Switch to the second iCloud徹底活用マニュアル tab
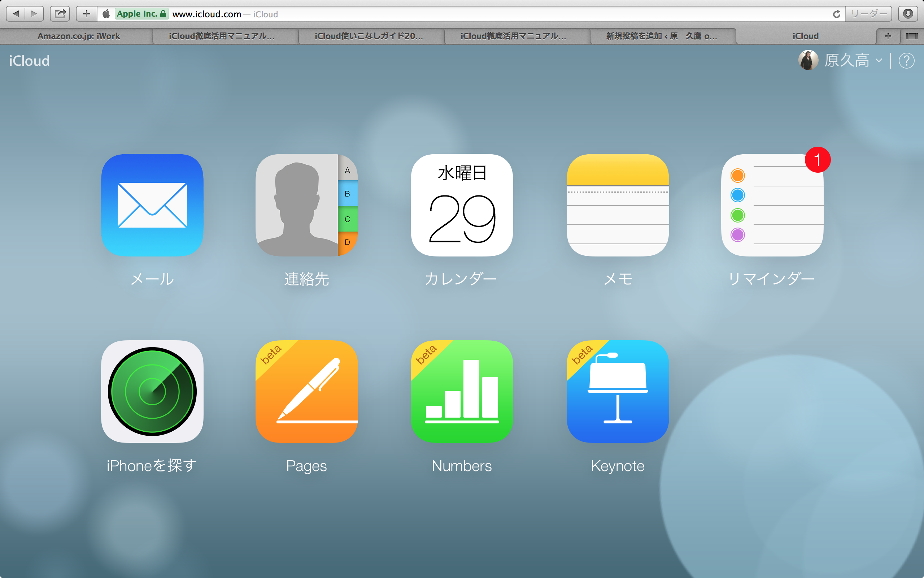The width and height of the screenshot is (924, 578). tap(514, 36)
